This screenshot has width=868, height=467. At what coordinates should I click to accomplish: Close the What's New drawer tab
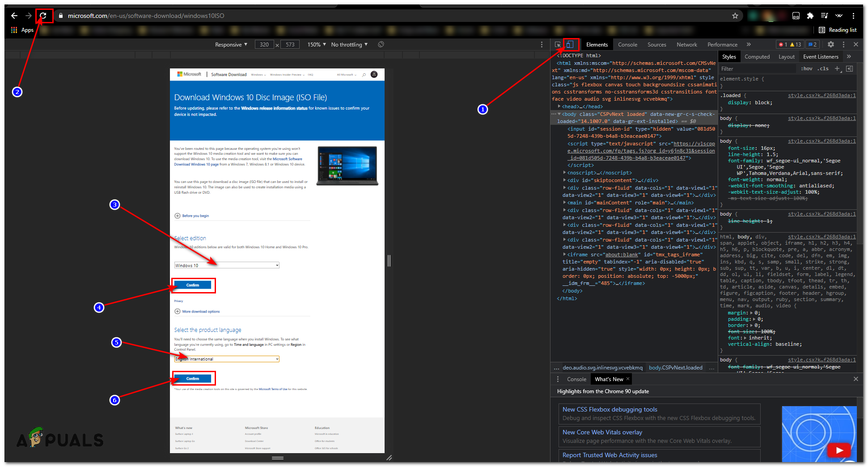coord(628,379)
